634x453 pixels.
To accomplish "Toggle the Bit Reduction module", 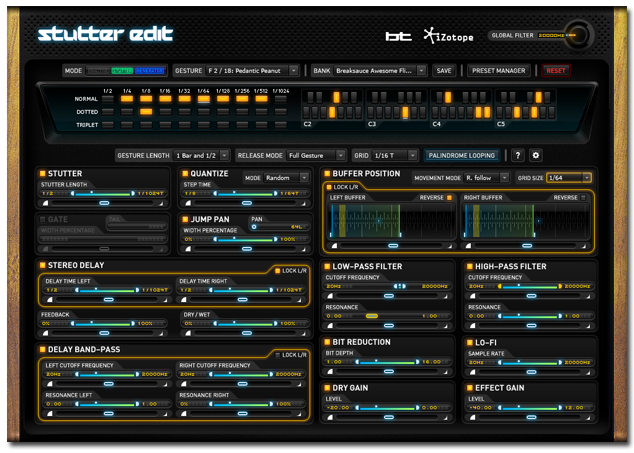I will [327, 342].
